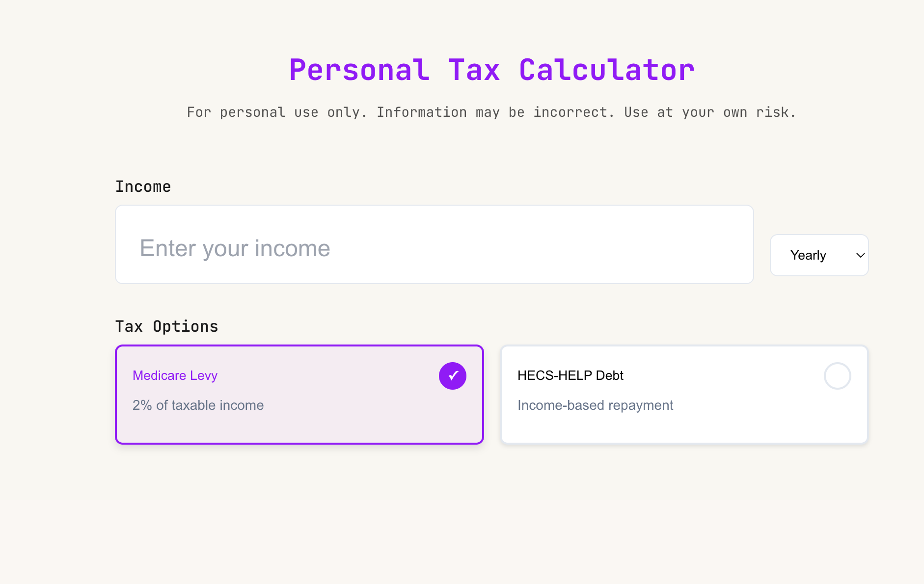Click inside the income entry box
Image resolution: width=924 pixels, height=584 pixels.
point(434,244)
